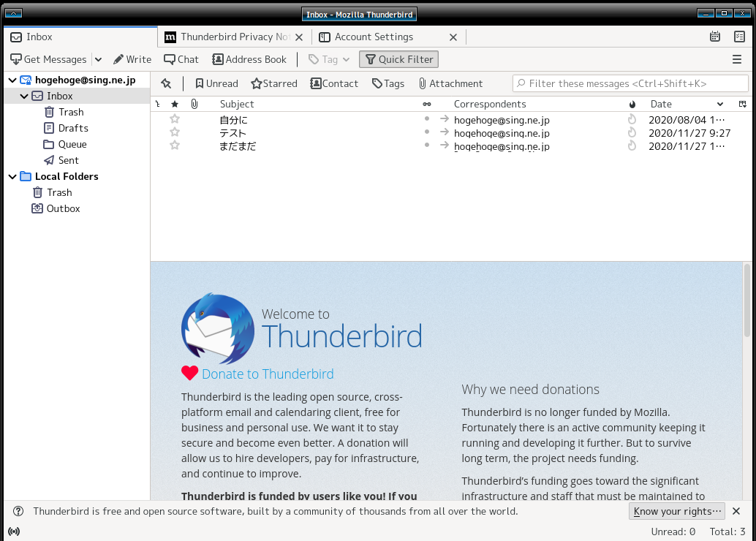Open account Trash folder under Inbox
The height and width of the screenshot is (541, 756).
click(71, 112)
